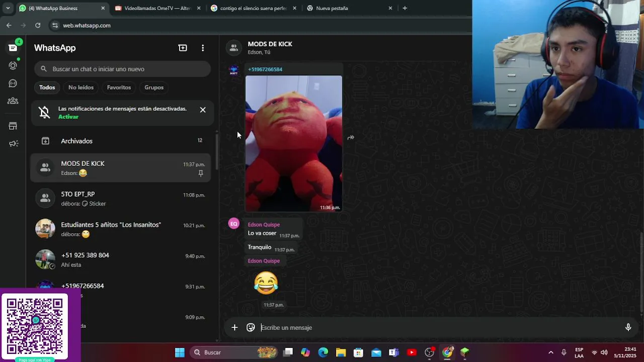Viewport: 644px width, 362px height.
Task: Click the EQ avatar of Edson Quispe
Action: tap(233, 224)
